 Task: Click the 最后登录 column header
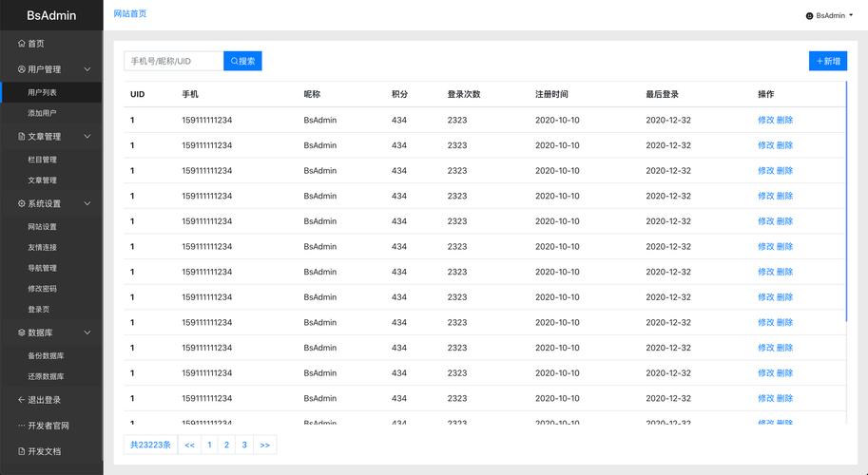[662, 94]
